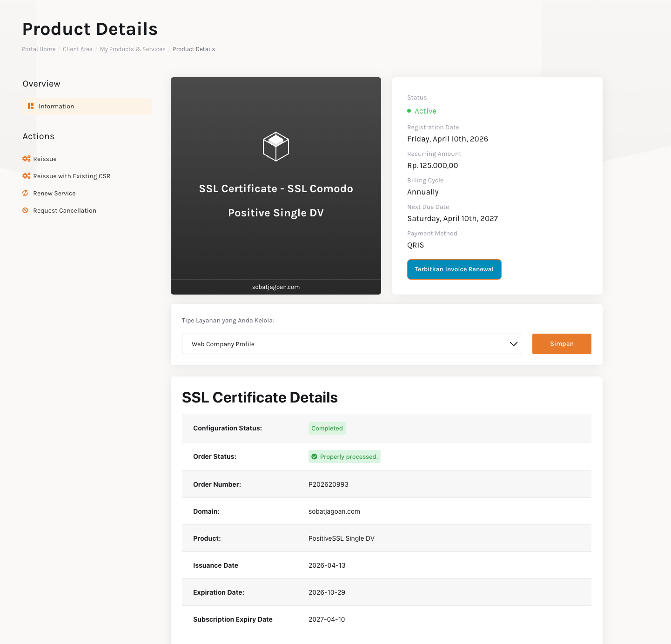Click sobatjagoan.com domain under product banner
The height and width of the screenshot is (644, 671).
[276, 287]
